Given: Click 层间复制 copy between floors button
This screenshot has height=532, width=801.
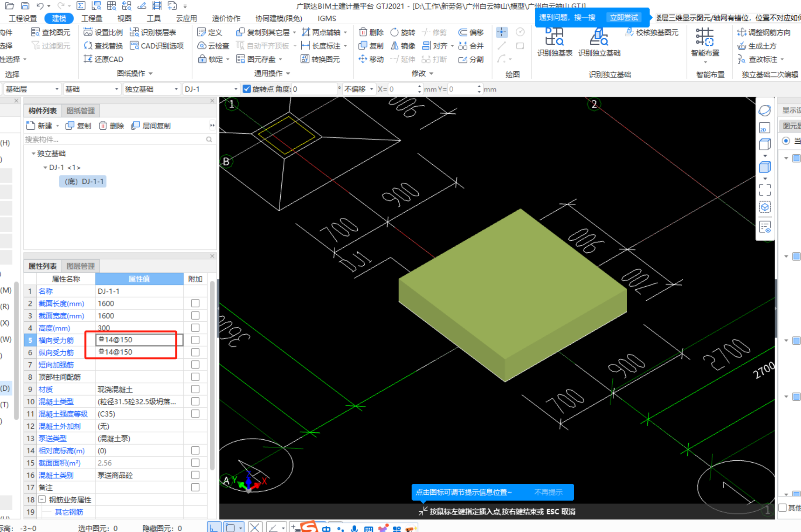Looking at the screenshot, I should pyautogui.click(x=151, y=126).
